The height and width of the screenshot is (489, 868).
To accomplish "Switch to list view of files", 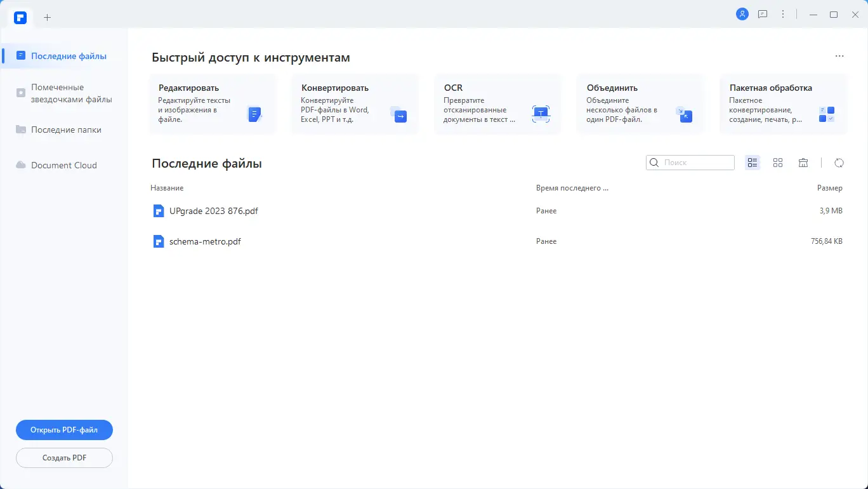I will (753, 163).
